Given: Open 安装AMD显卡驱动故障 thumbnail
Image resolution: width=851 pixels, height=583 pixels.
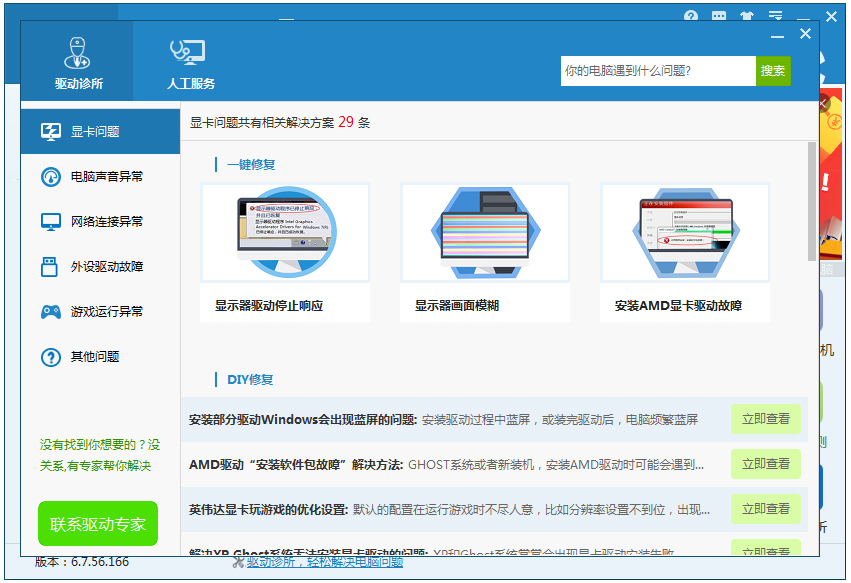Looking at the screenshot, I should point(684,232).
